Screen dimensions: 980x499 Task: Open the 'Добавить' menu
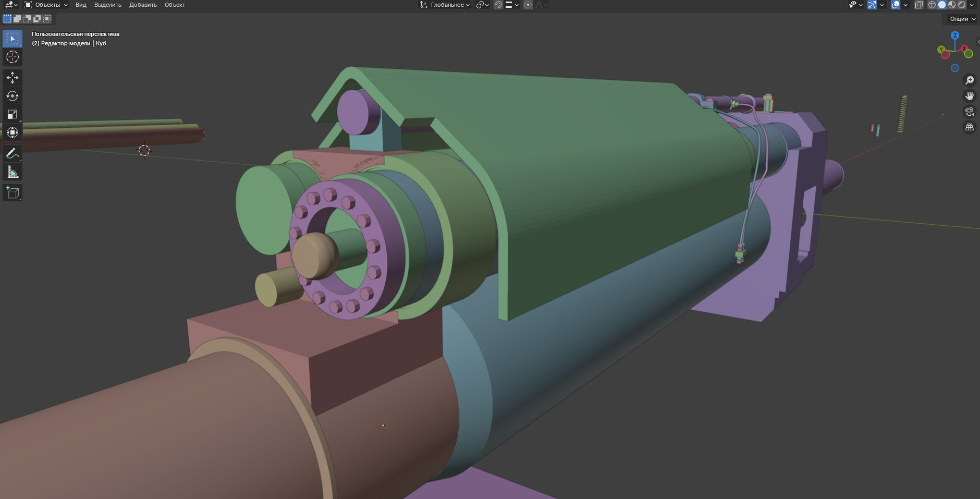pyautogui.click(x=143, y=5)
